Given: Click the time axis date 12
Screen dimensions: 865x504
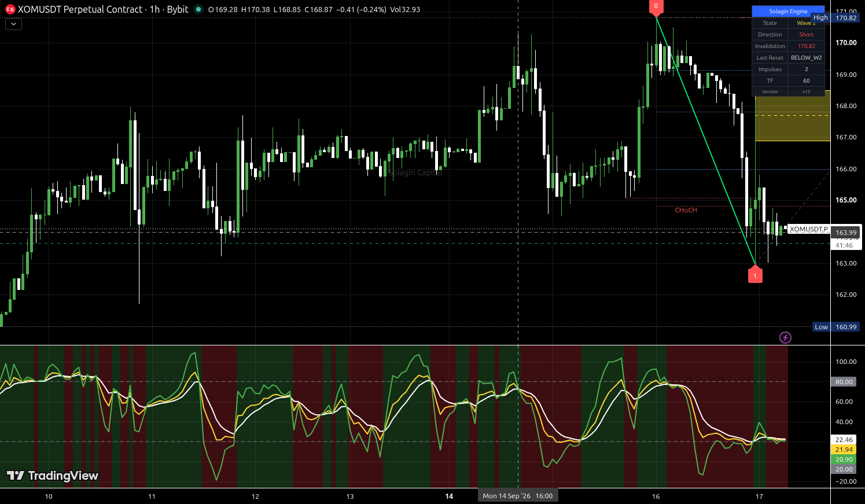Looking at the screenshot, I should [x=255, y=496].
